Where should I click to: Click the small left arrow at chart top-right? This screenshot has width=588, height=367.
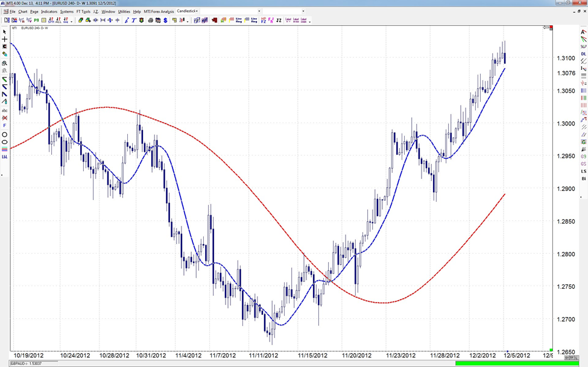click(x=546, y=27)
